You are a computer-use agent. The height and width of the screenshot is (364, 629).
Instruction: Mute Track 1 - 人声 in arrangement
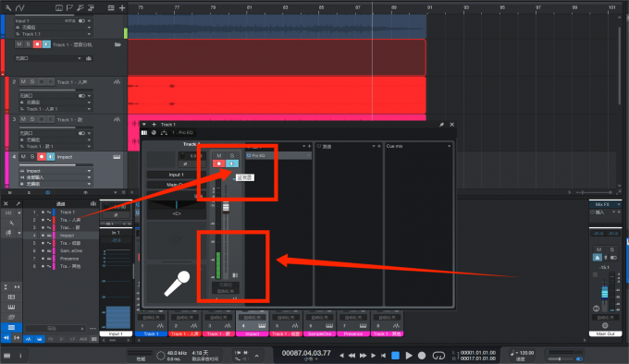(23, 81)
